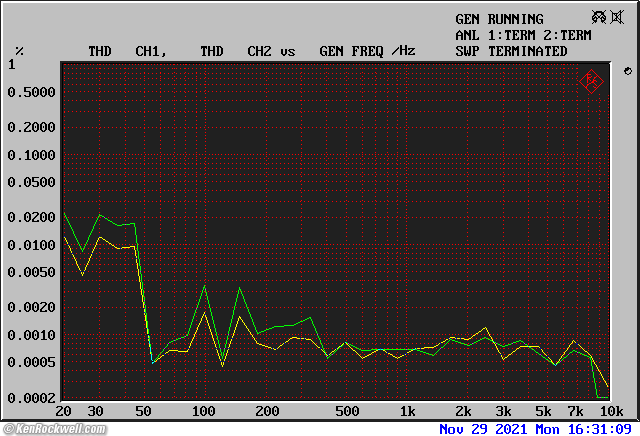The height and width of the screenshot is (436, 640).
Task: Click the GEN RUNNING status text
Action: (499, 19)
